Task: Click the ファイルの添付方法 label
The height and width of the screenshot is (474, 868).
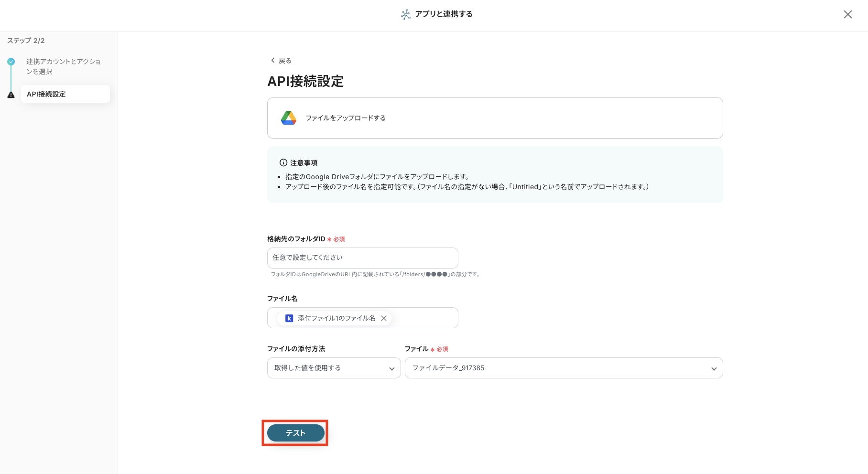Action: (296, 349)
